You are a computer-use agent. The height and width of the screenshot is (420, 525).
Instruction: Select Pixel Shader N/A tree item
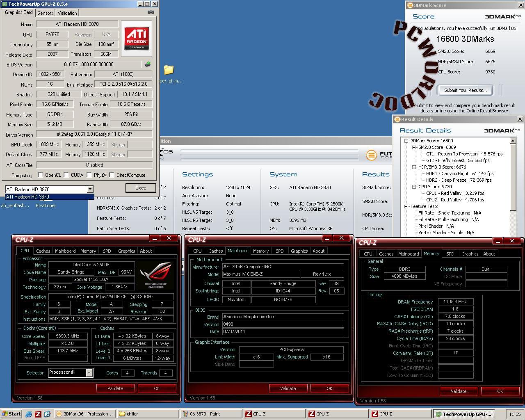click(x=436, y=226)
